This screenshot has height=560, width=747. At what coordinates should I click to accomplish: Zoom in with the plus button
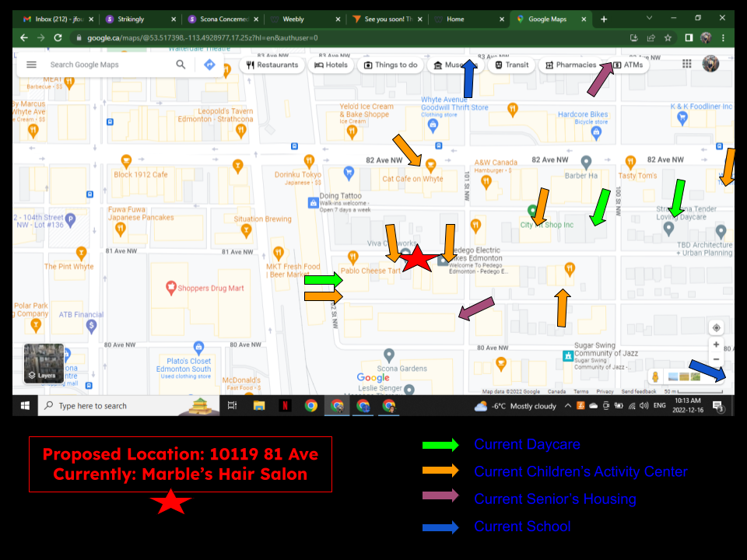tap(716, 345)
